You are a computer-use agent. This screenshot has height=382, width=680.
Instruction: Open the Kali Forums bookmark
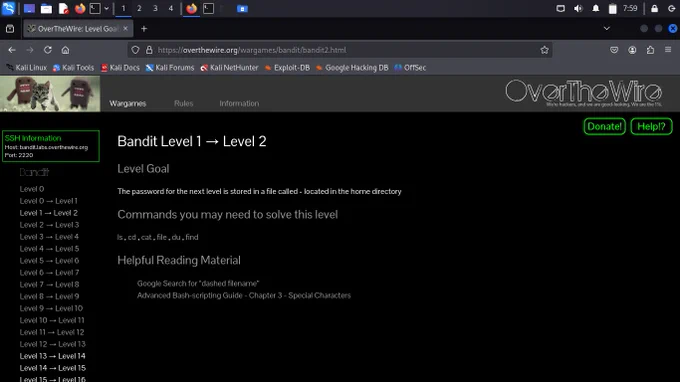click(170, 68)
